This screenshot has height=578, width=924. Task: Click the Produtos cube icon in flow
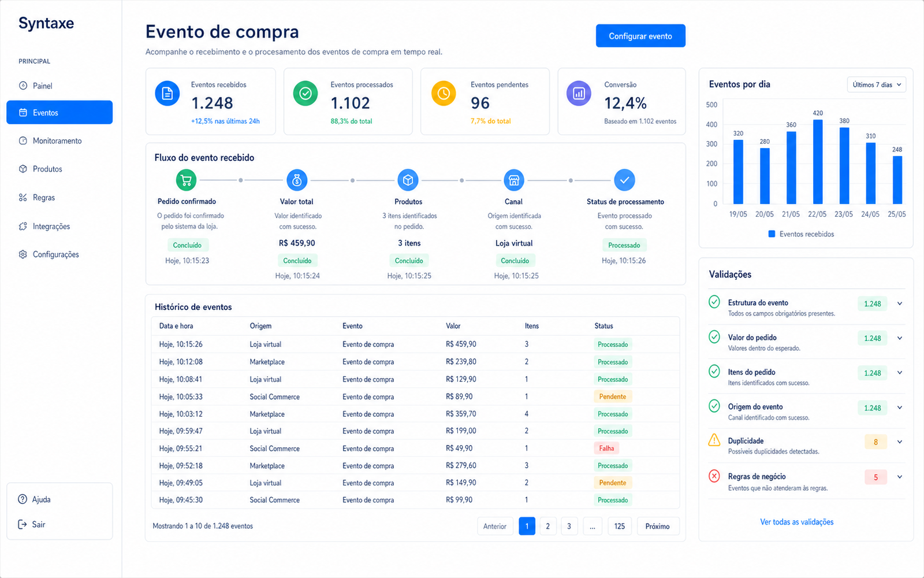pyautogui.click(x=408, y=180)
